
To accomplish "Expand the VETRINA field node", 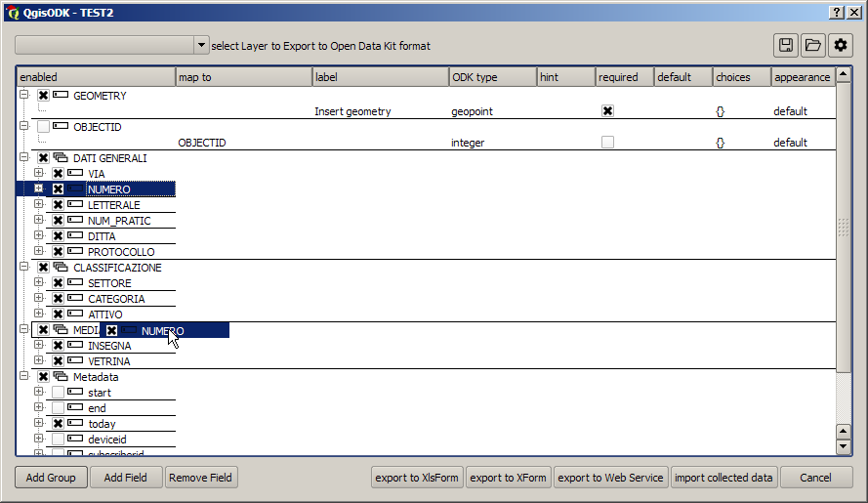I will [38, 360].
